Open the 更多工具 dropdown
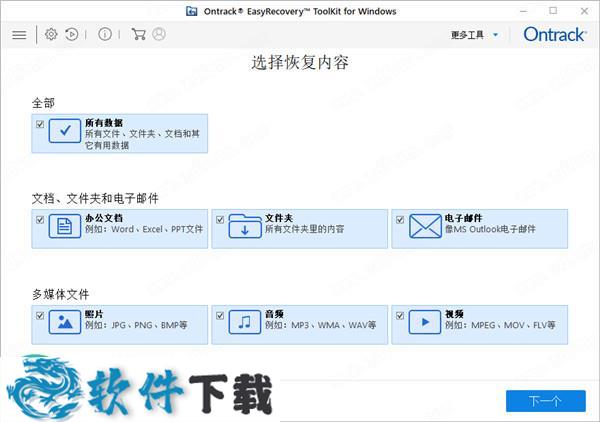600x422 pixels. click(474, 35)
